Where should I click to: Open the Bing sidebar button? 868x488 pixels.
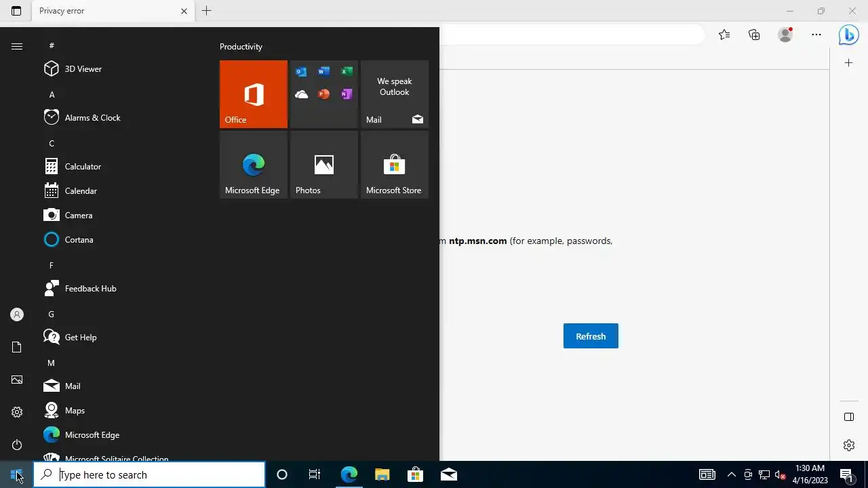pos(848,35)
